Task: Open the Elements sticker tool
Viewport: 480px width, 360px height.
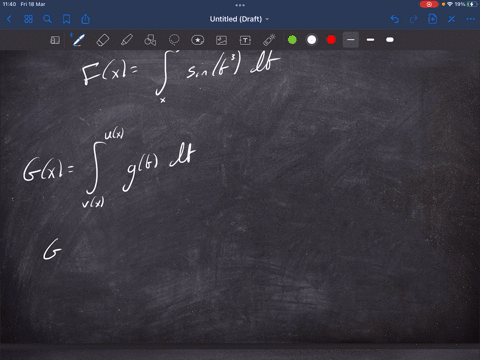Action: point(198,40)
